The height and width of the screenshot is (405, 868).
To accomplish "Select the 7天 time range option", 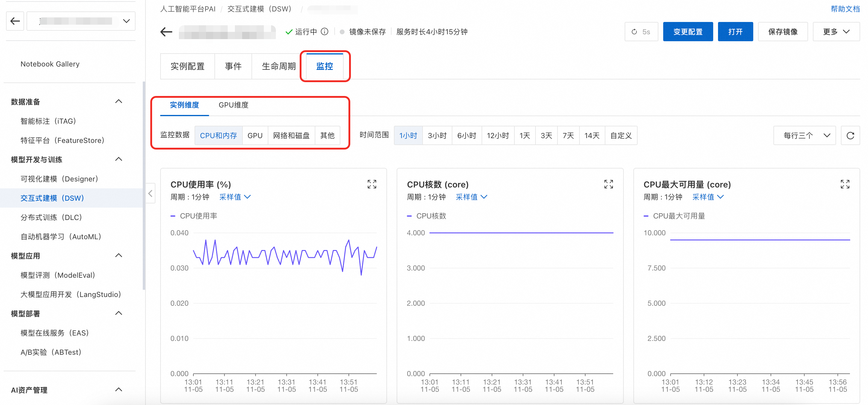I will [x=568, y=135].
